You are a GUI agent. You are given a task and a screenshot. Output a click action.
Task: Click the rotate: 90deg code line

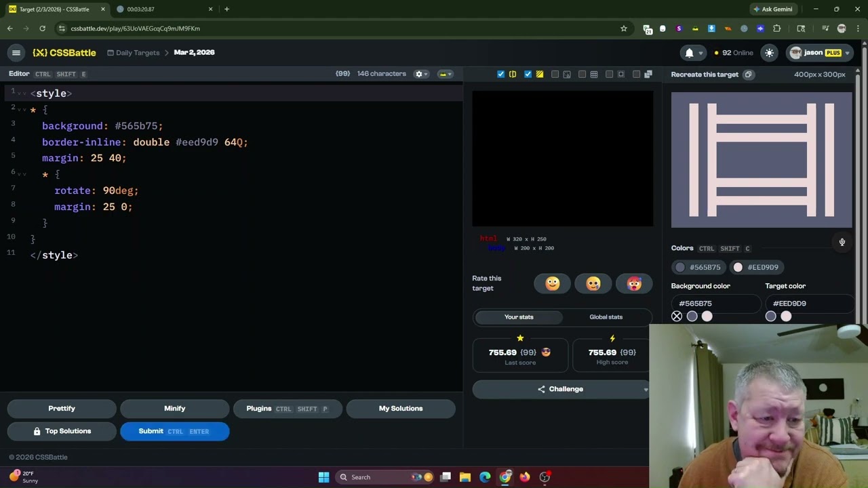tap(96, 190)
